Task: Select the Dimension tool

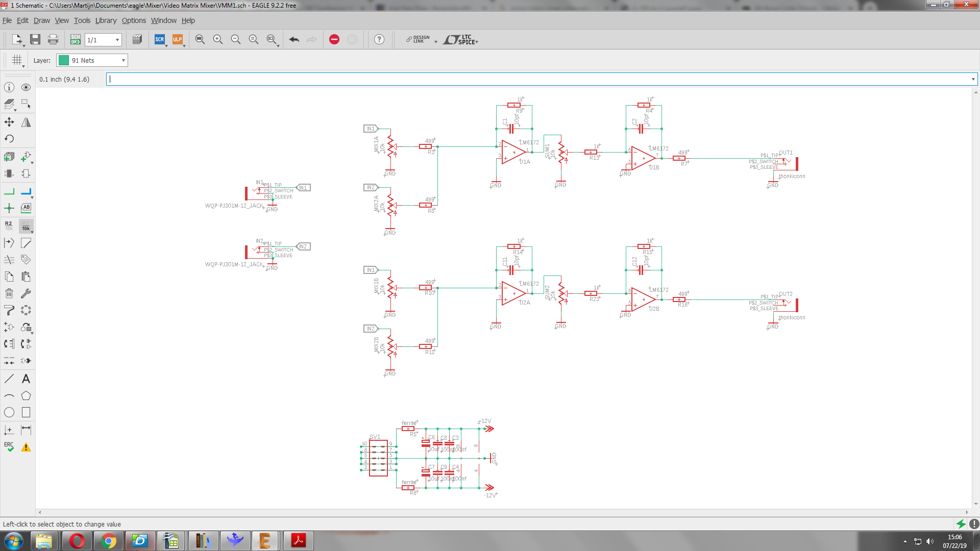Action: pos(26,430)
